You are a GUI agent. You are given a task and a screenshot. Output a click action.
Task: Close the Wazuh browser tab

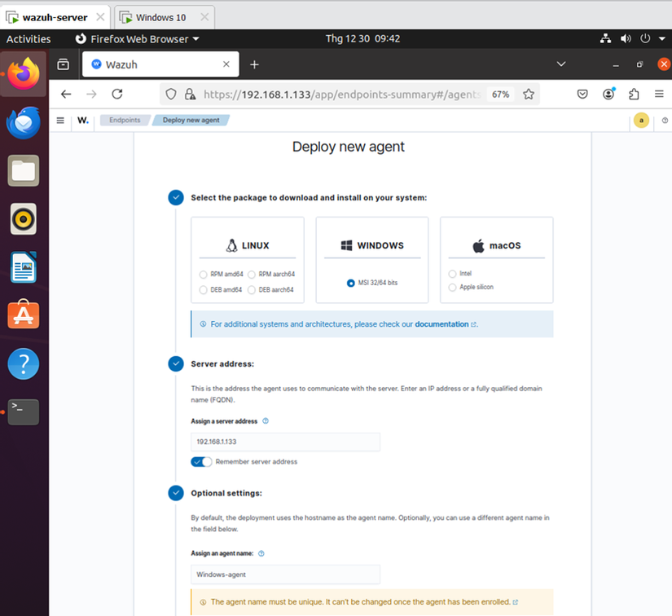226,64
